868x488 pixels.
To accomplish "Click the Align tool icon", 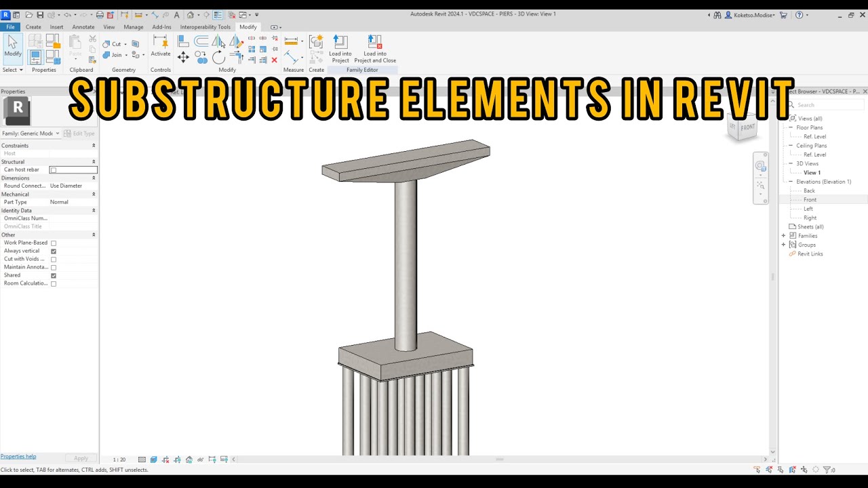I will 183,41.
